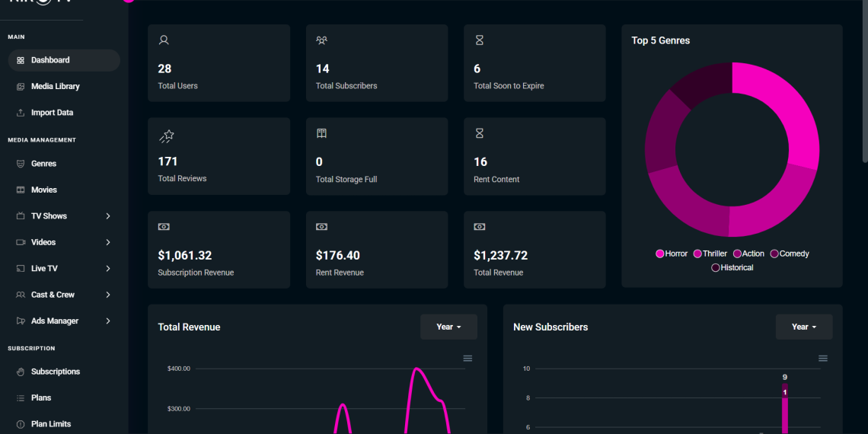
Task: Open the Subscription Revenue card
Action: click(x=219, y=250)
